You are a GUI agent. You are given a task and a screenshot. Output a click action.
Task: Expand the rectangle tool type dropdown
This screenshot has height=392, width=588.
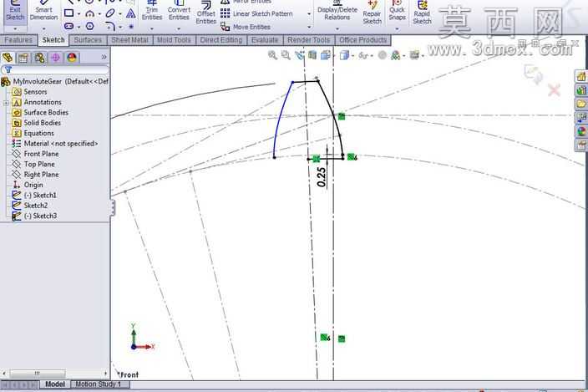click(79, 14)
